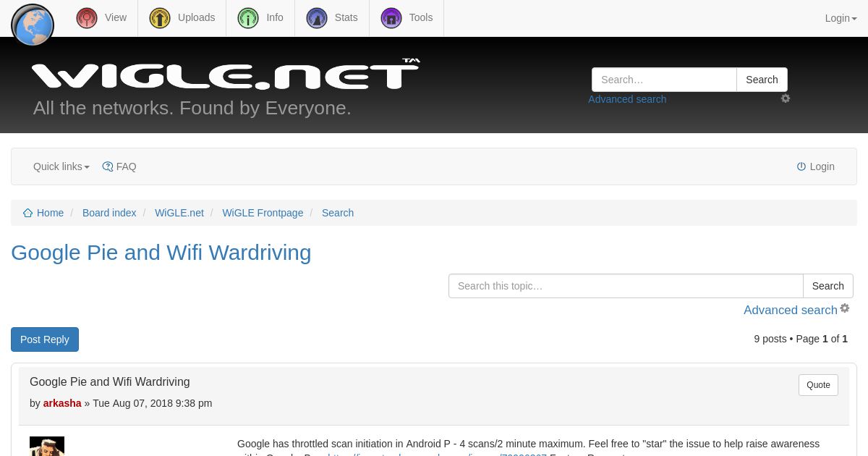868x456 pixels.
Task: Click the yellow Uploads arrow icon
Action: click(160, 18)
